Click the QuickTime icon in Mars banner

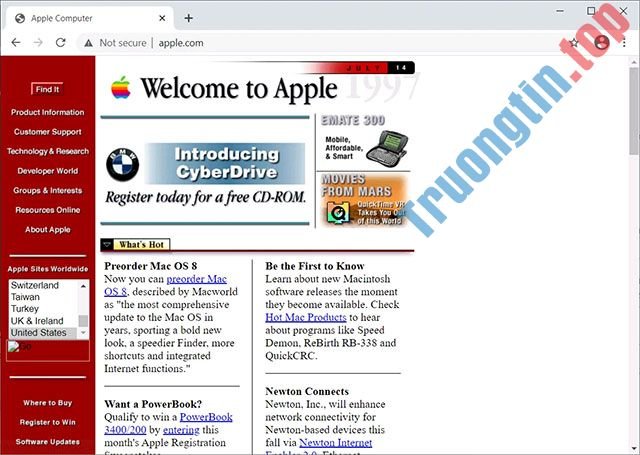pyautogui.click(x=338, y=213)
